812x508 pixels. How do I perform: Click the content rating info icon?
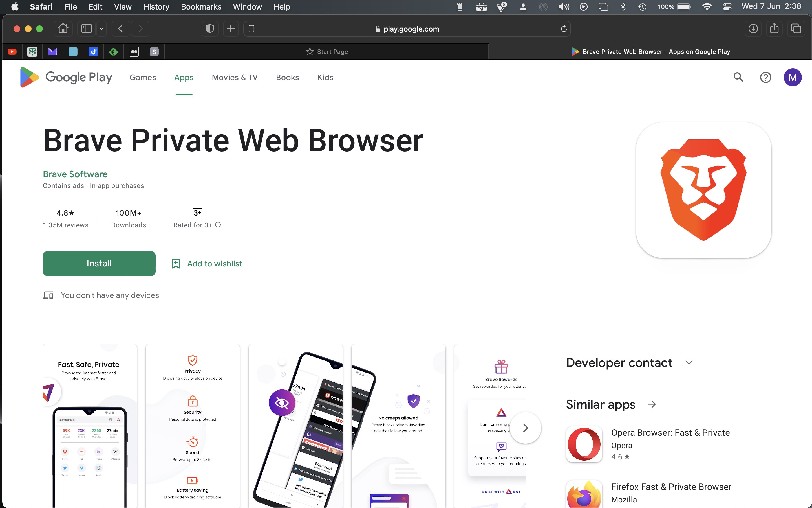tap(218, 225)
